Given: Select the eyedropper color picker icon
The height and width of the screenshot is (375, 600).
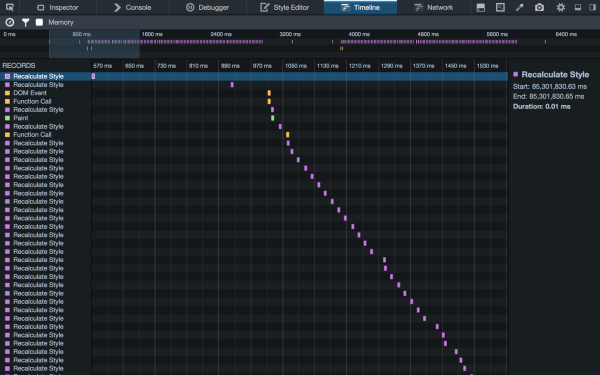Looking at the screenshot, I should [x=520, y=7].
